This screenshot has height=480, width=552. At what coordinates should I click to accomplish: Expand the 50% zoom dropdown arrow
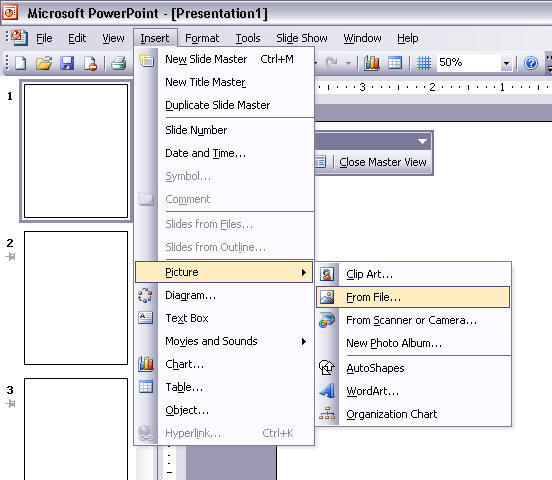pos(506,63)
